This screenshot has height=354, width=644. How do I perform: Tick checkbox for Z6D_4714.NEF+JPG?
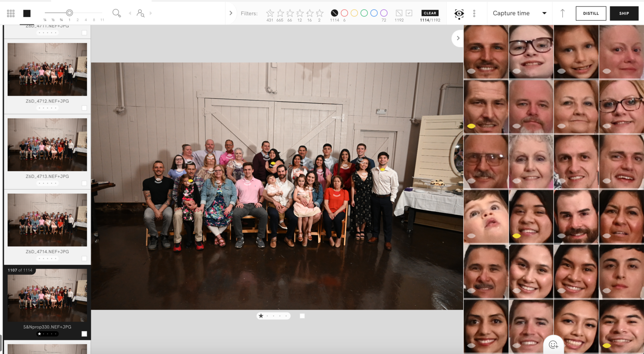[84, 259]
